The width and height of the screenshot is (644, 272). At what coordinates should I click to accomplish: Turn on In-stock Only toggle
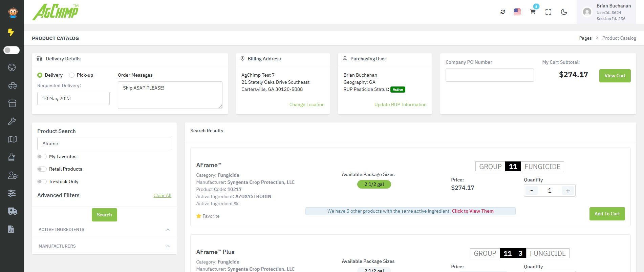coord(42,181)
